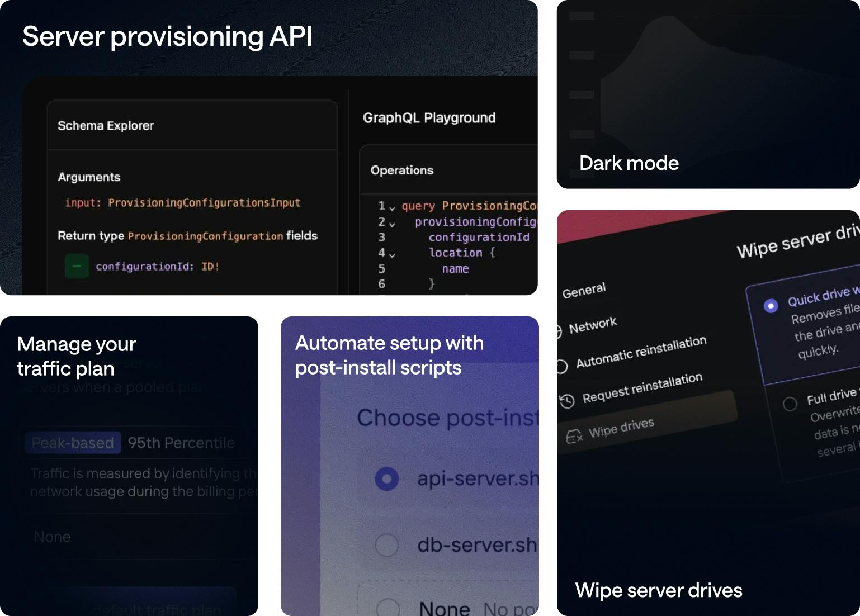Select None as the traffic plan
Screen dimensions: 860x616
point(51,537)
